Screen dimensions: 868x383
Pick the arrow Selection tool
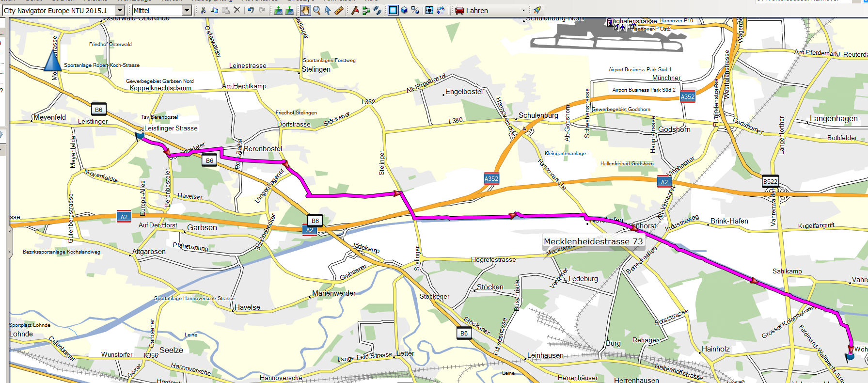click(328, 10)
